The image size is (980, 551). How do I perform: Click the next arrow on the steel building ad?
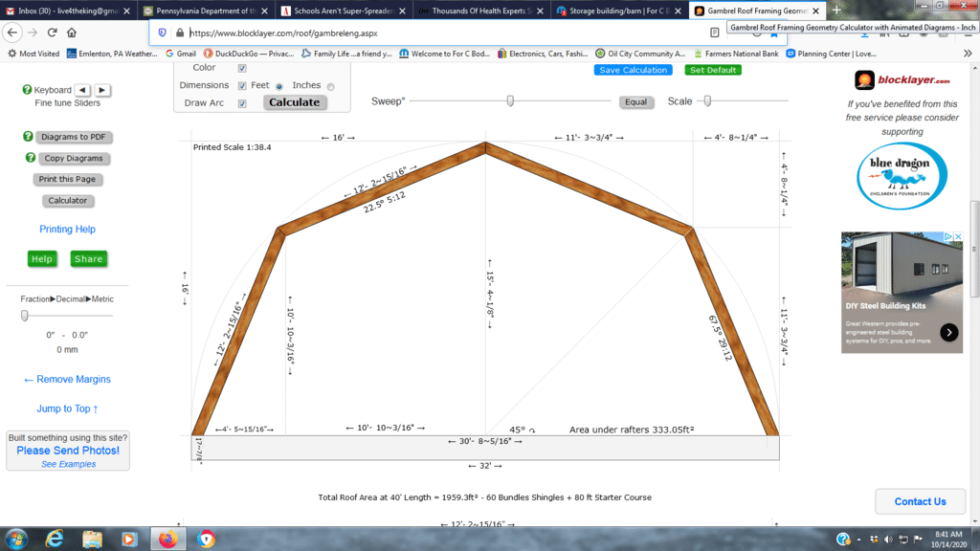pos(949,333)
